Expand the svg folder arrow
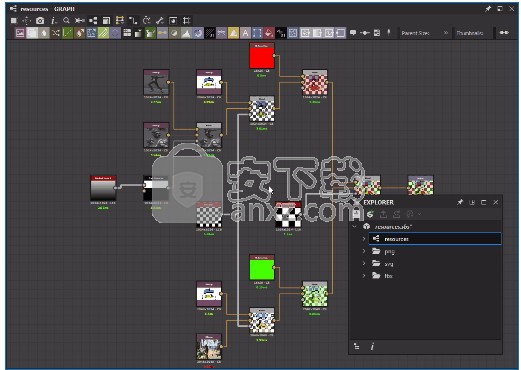Image resolution: width=521 pixels, height=370 pixels. click(364, 263)
